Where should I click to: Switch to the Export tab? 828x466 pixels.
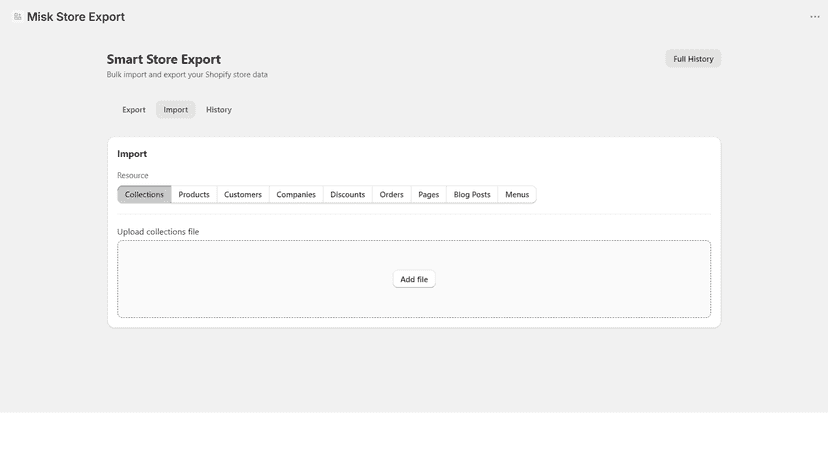click(x=134, y=110)
